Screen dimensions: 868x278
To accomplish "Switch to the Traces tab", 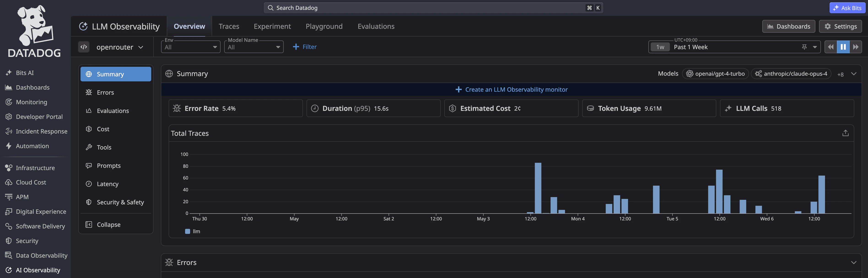I will (x=229, y=26).
